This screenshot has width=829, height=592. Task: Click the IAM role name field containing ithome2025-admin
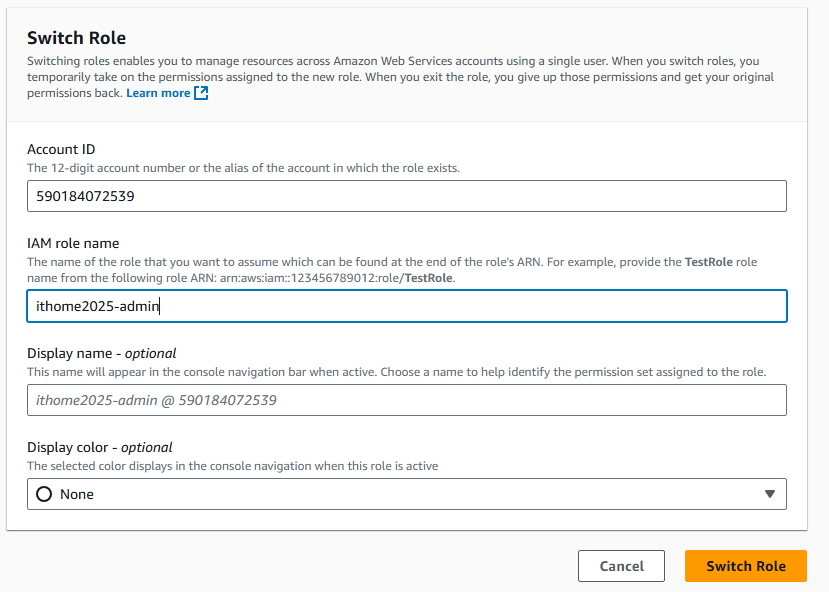pos(406,306)
